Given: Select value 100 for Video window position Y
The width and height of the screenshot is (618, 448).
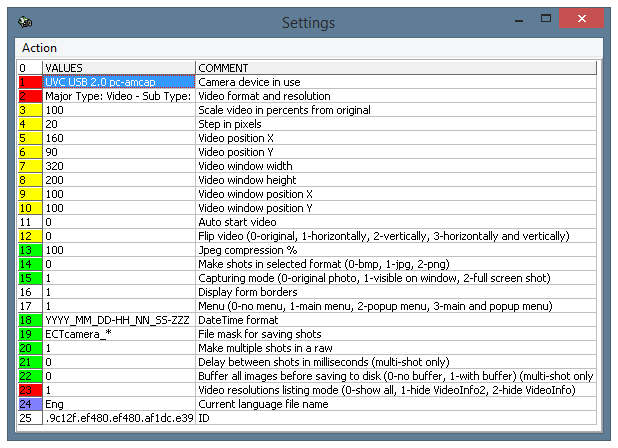Looking at the screenshot, I should coord(119,208).
